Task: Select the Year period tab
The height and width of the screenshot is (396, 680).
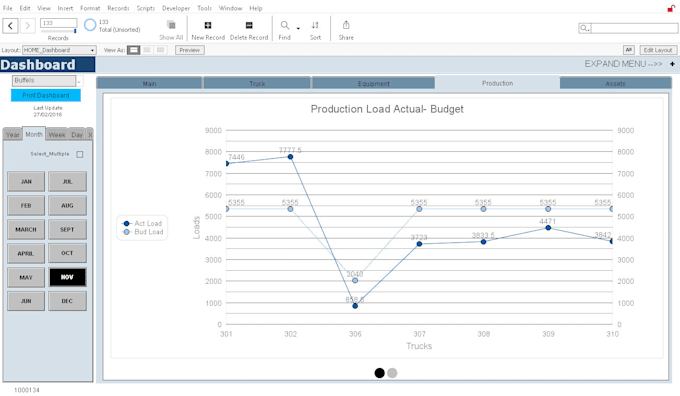Action: (x=13, y=135)
